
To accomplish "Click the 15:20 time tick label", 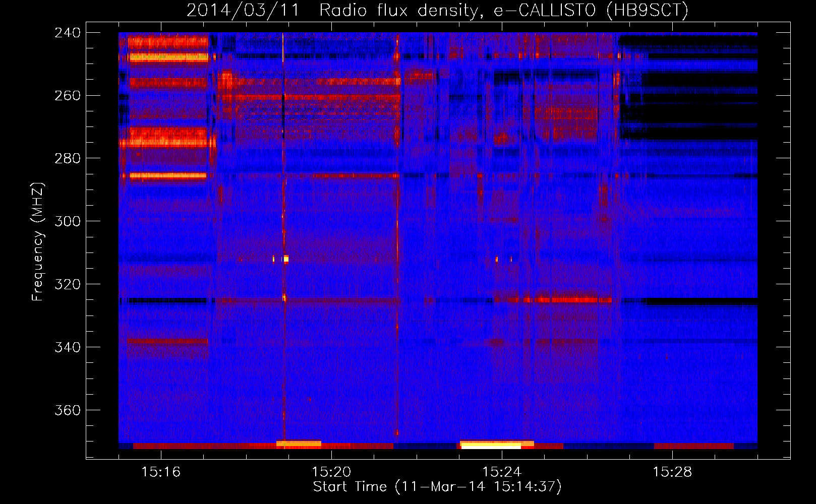I will [x=331, y=472].
